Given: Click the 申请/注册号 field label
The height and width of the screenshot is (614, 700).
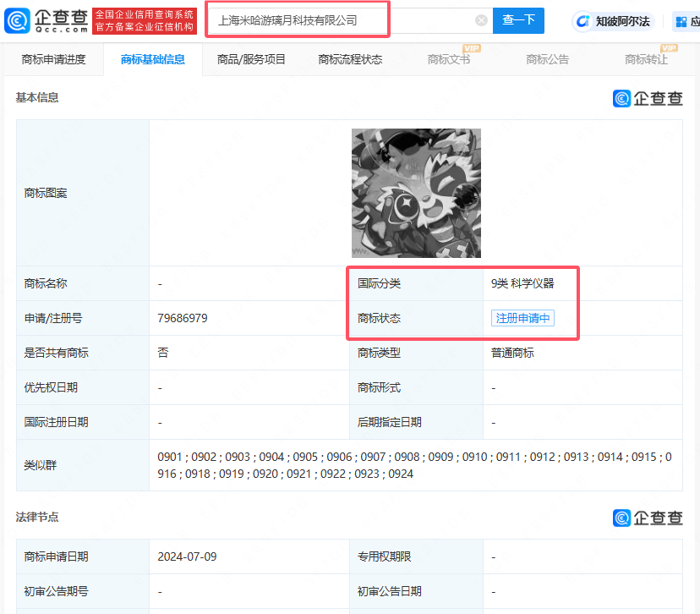Looking at the screenshot, I should (x=53, y=318).
